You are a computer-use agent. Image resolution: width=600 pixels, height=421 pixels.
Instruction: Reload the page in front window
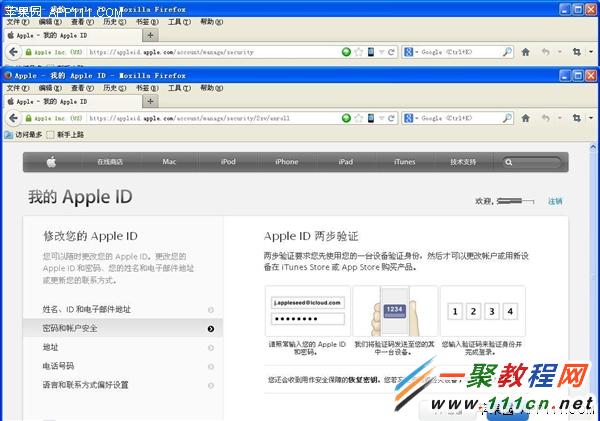click(x=391, y=118)
